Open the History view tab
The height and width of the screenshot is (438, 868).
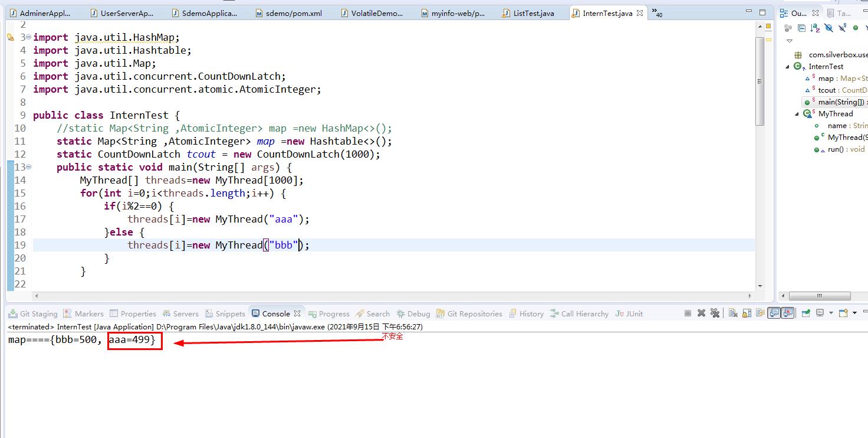(x=525, y=313)
